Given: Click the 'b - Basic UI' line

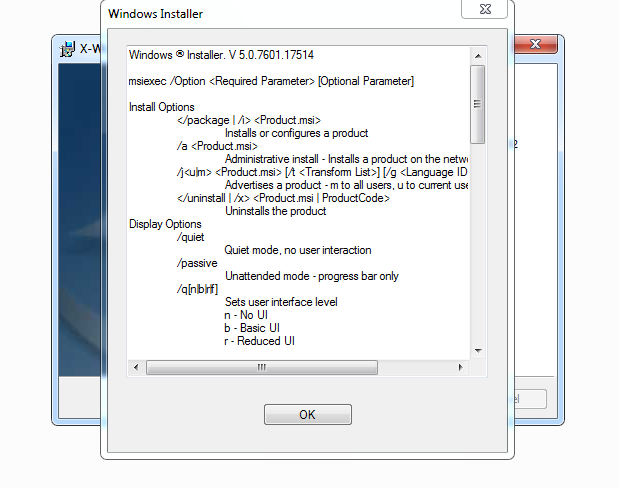Looking at the screenshot, I should click(x=252, y=328).
